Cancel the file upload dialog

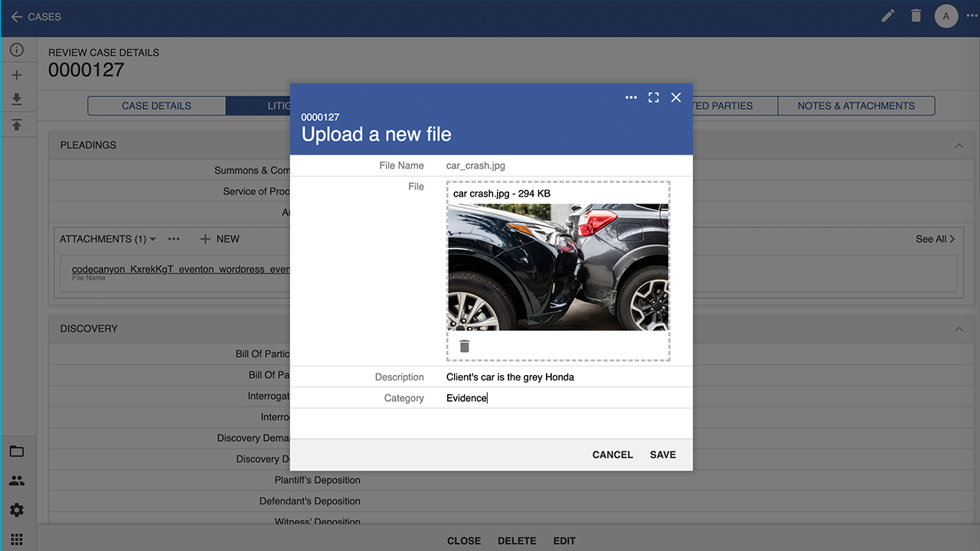coord(612,455)
